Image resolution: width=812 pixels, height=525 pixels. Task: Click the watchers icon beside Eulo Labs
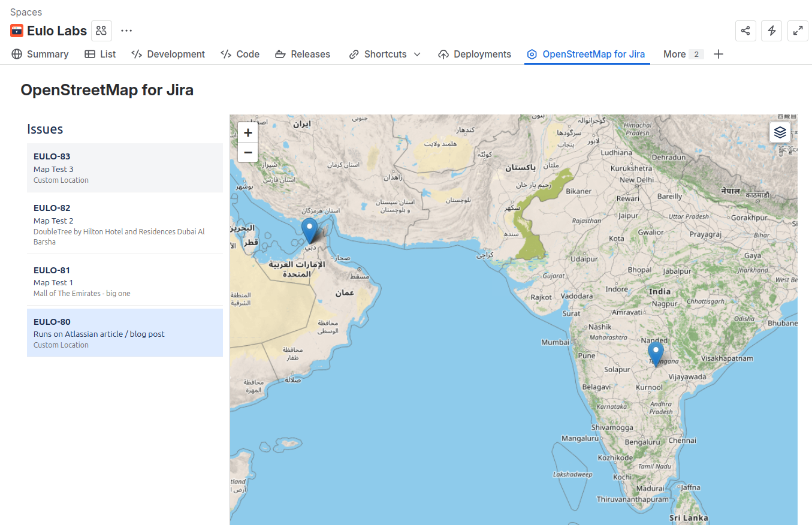tap(101, 31)
